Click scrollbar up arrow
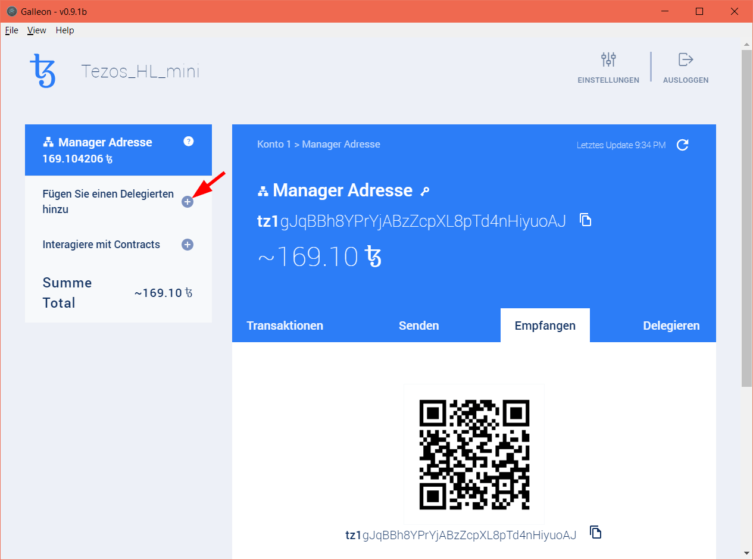 [746, 45]
